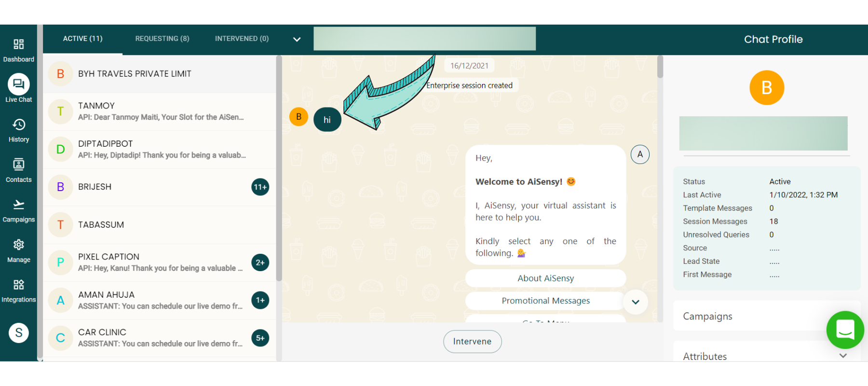Viewport: 868px width, 386px height.
Task: Open the BRIJESH chat conversation
Action: pos(159,187)
